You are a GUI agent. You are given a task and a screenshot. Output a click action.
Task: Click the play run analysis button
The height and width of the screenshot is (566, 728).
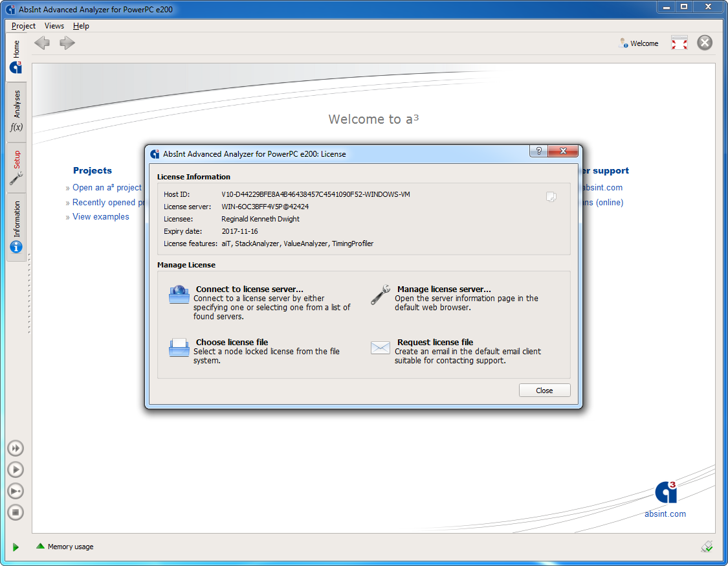pyautogui.click(x=16, y=470)
